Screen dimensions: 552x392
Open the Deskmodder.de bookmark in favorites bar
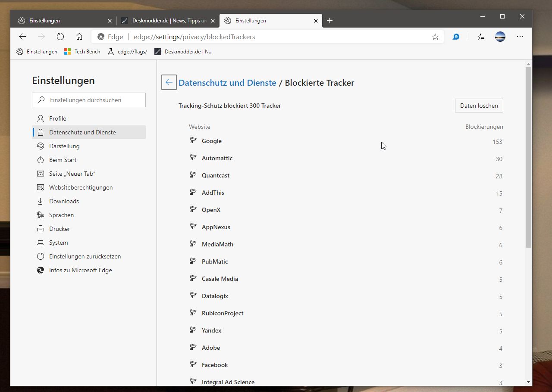point(183,52)
